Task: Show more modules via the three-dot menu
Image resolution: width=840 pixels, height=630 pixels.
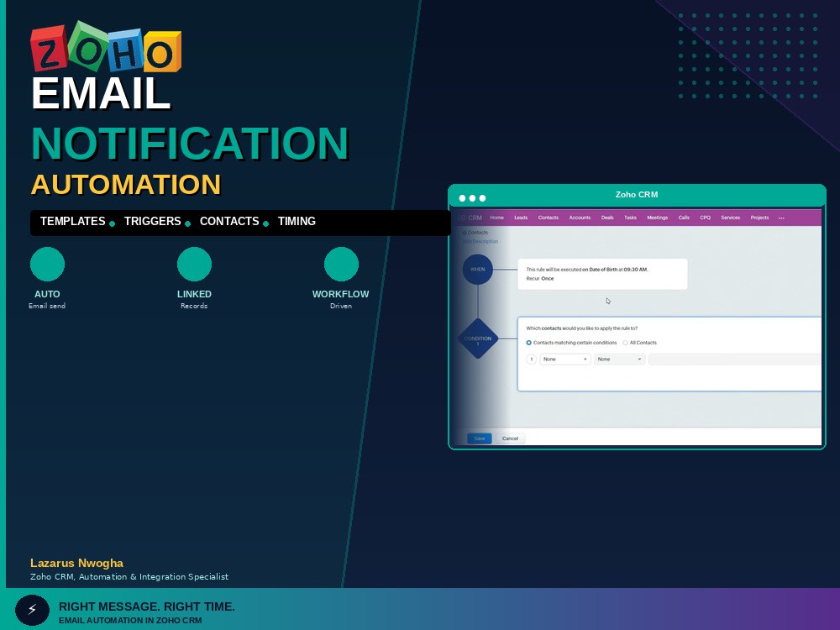Action: click(781, 218)
